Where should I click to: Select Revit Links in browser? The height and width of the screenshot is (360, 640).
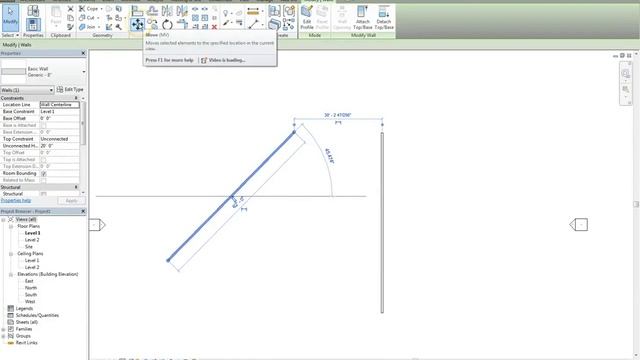point(27,342)
